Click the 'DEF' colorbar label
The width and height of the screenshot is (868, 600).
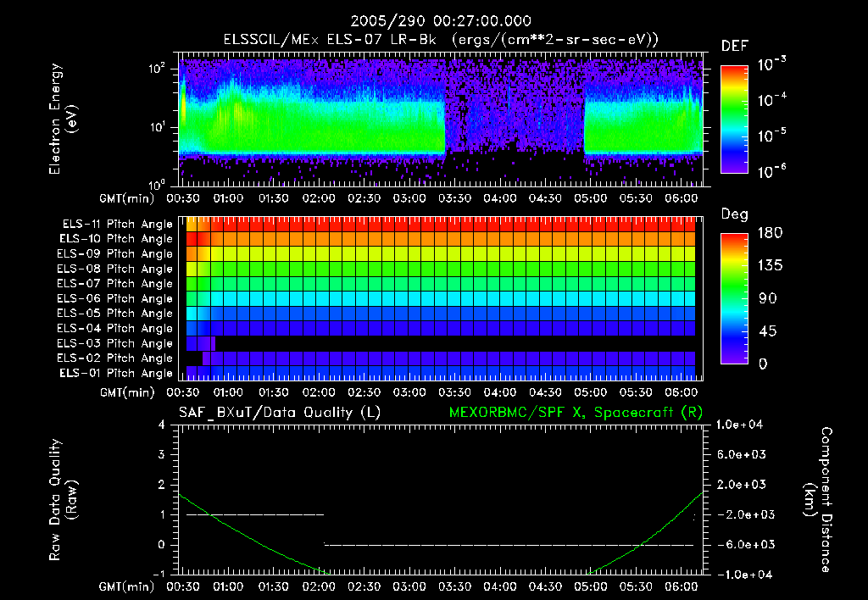click(735, 46)
